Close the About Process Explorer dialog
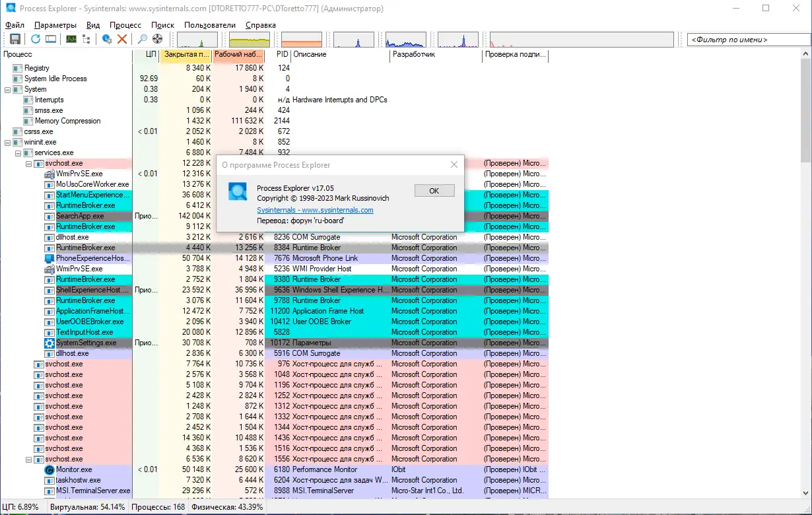812x515 pixels. point(454,164)
